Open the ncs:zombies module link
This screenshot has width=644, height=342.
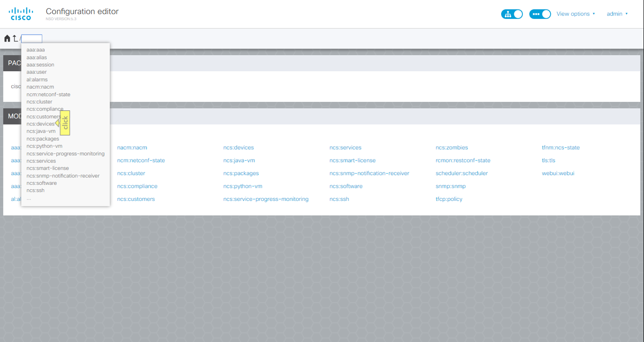tap(452, 148)
